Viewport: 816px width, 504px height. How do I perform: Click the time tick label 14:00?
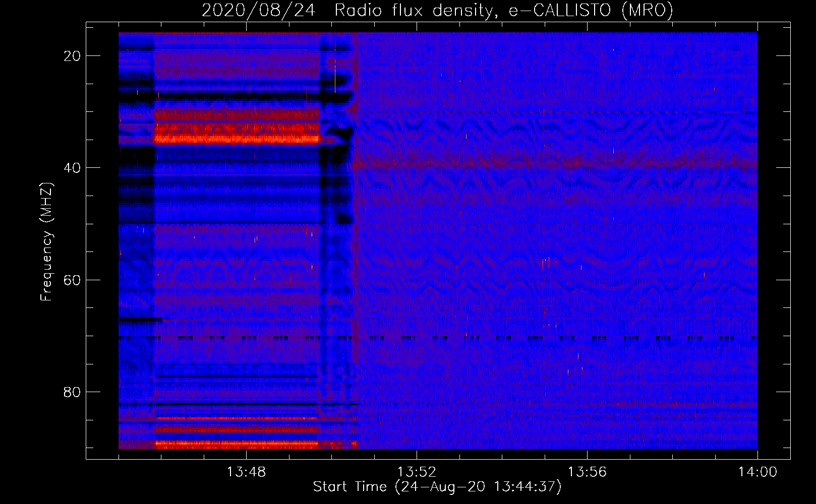point(757,472)
